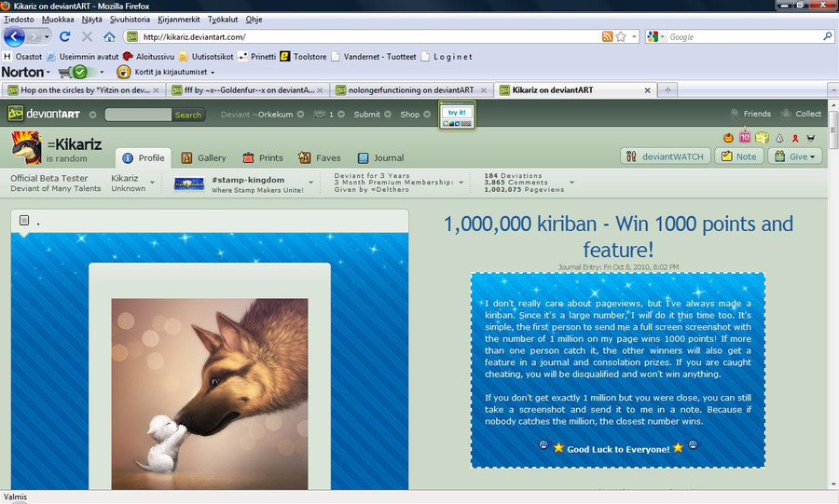839x504 pixels.
Task: Click the pumpkin badge icon
Action: point(728,138)
